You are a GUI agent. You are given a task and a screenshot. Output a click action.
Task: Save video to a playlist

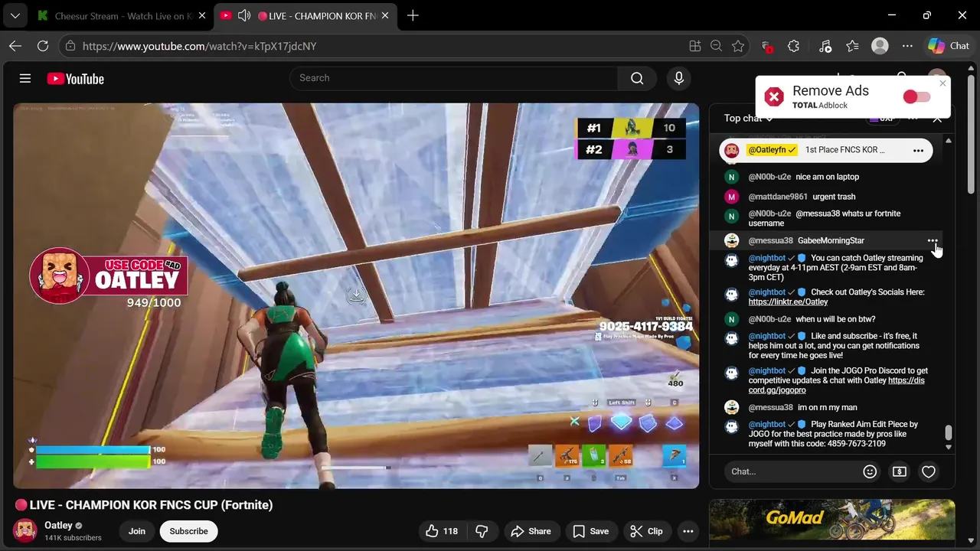point(590,531)
